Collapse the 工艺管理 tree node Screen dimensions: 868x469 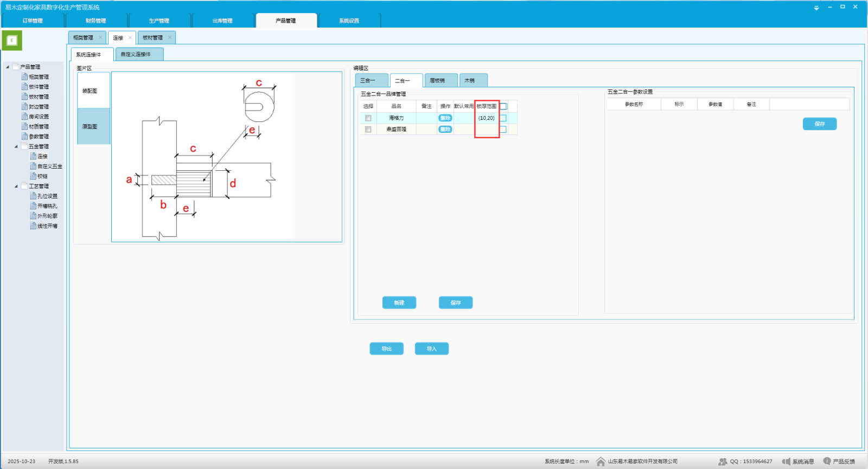16,187
